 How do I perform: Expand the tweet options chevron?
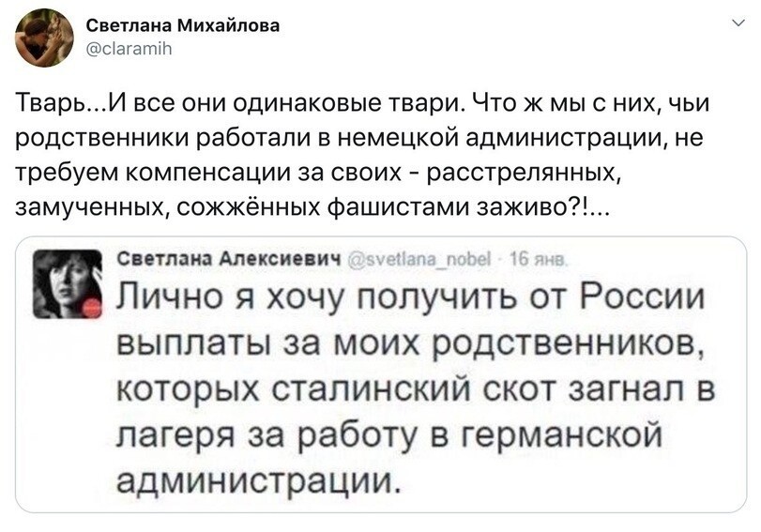pos(738,23)
